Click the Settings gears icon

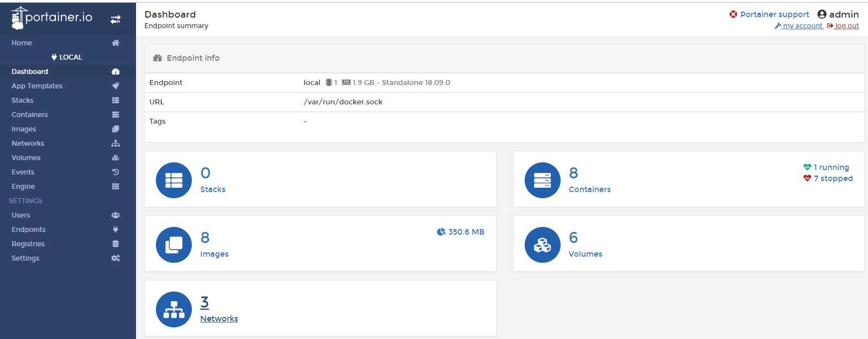pyautogui.click(x=116, y=258)
